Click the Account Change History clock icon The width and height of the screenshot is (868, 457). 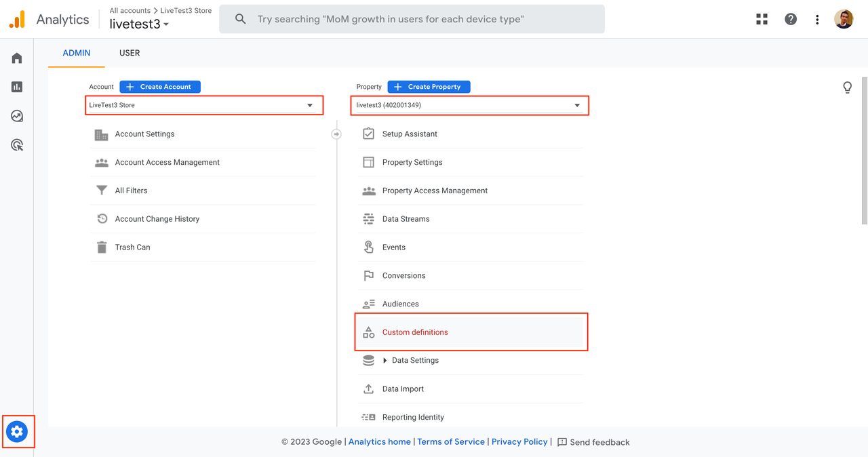coord(102,219)
